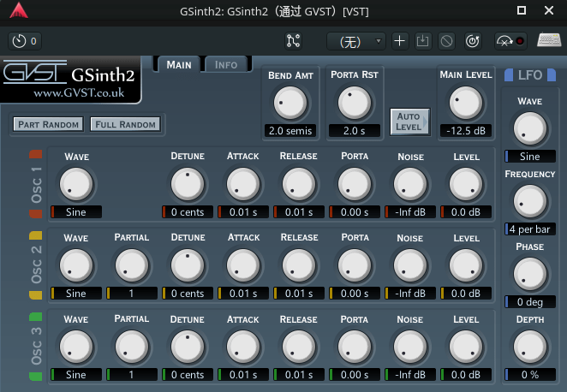Click the 0 deg phase value
The image size is (567, 392).
[x=530, y=301]
